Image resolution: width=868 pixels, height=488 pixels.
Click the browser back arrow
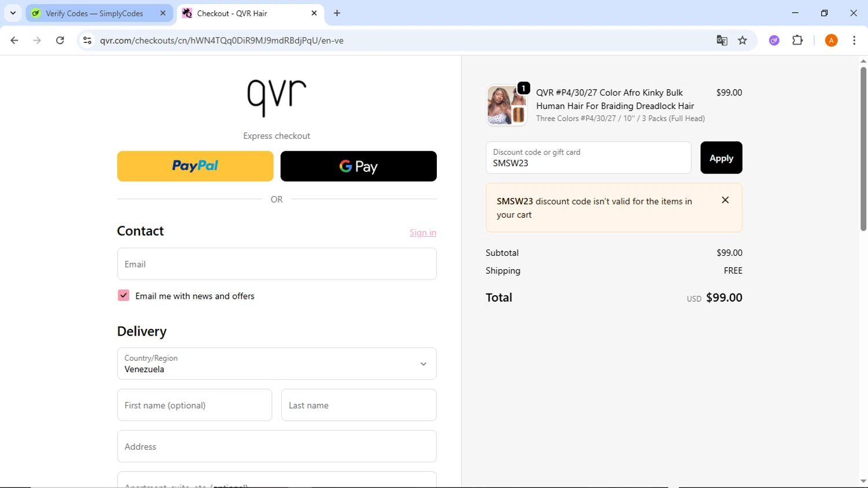pyautogui.click(x=14, y=41)
